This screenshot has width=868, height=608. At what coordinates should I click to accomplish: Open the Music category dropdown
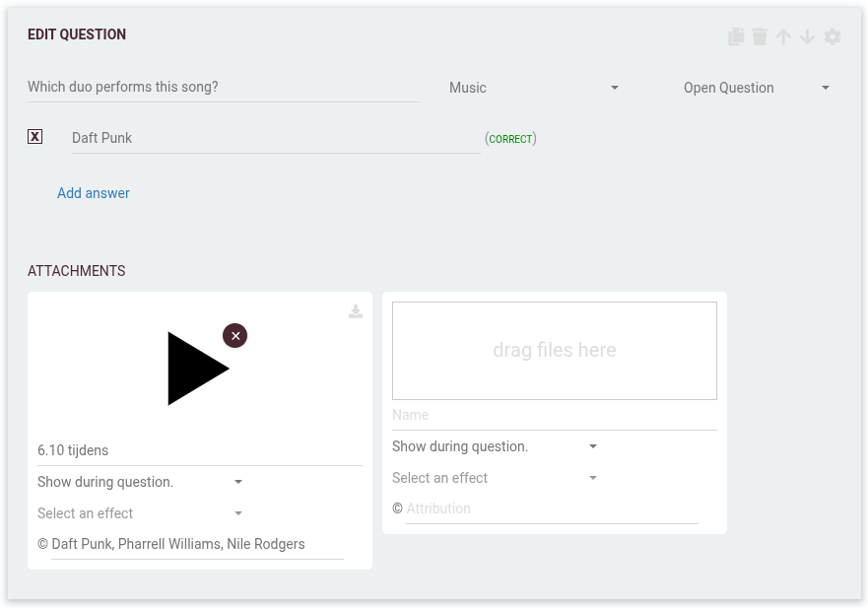pyautogui.click(x=533, y=88)
